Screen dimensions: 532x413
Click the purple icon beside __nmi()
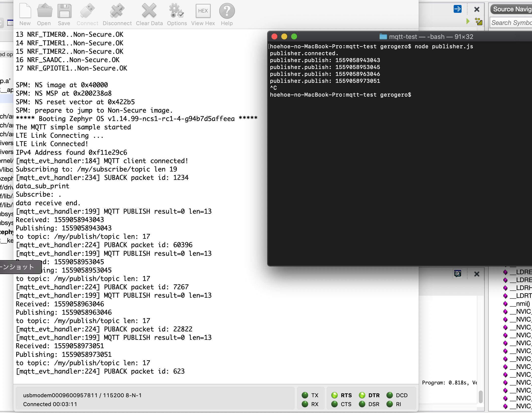505,304
